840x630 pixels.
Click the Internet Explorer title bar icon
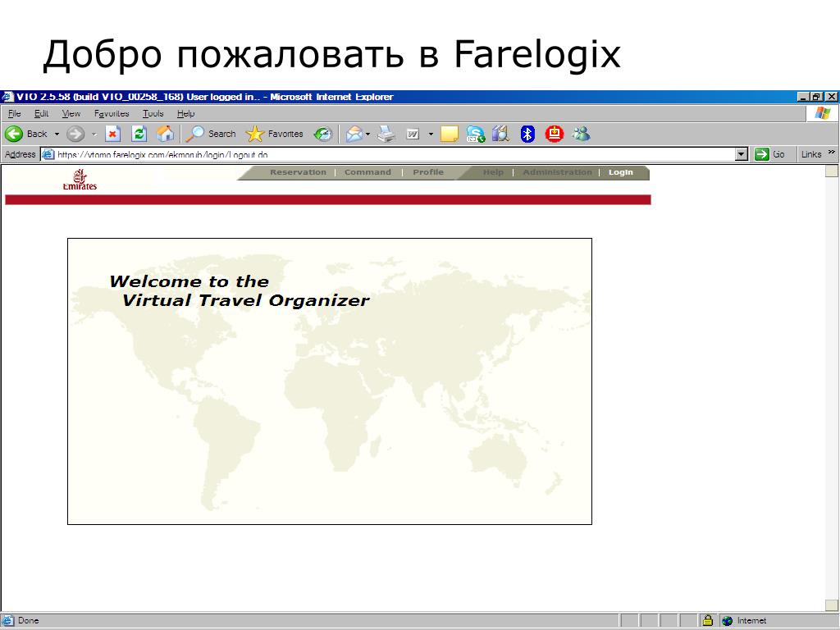(7, 97)
